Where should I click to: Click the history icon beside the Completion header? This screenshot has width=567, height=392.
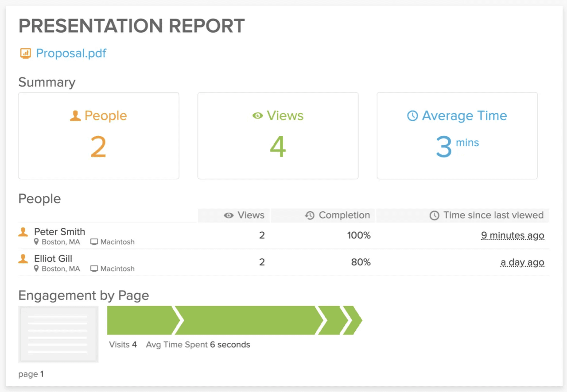(309, 215)
